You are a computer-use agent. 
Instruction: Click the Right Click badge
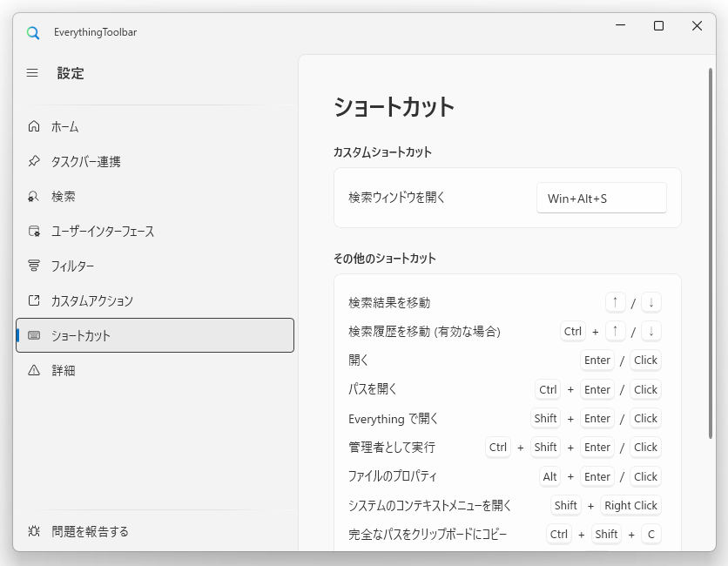[630, 505]
